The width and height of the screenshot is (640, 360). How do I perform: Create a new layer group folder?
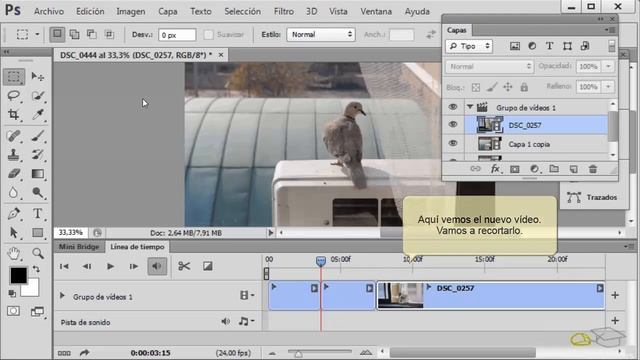[x=554, y=169]
